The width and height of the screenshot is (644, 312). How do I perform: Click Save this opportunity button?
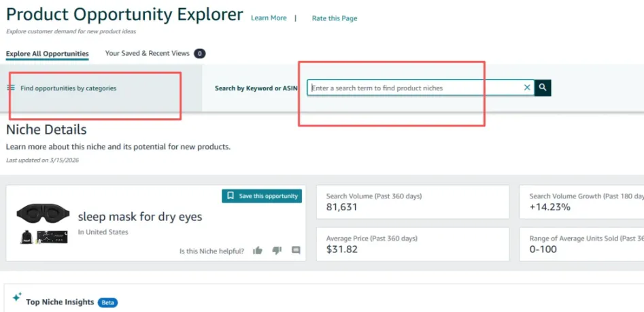[262, 196]
